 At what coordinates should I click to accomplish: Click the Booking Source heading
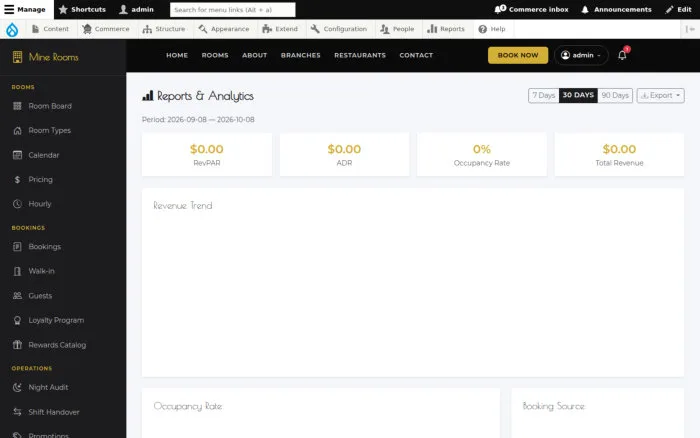(x=554, y=406)
